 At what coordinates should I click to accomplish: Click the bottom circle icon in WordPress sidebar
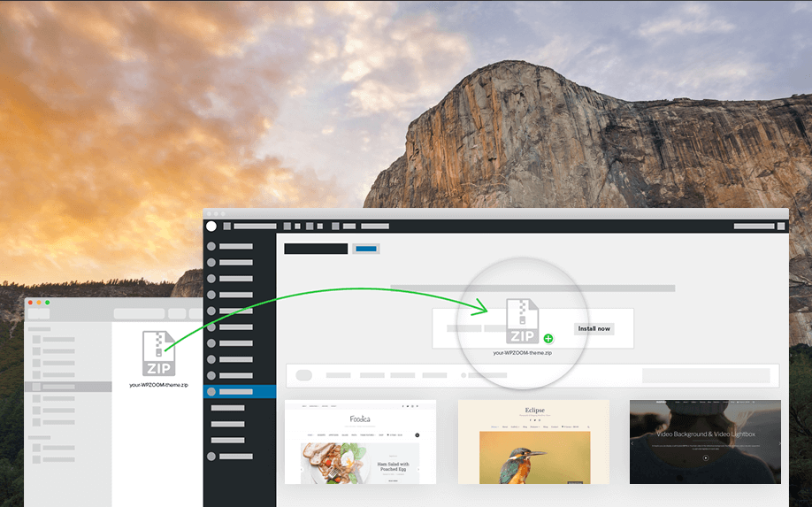[211, 457]
